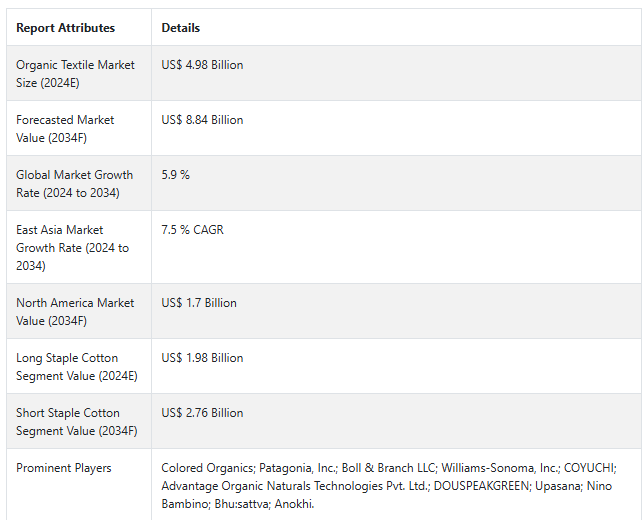Image resolution: width=643 pixels, height=520 pixels.
Task: Click the US$ 1.98 Billion value
Action: pos(202,358)
